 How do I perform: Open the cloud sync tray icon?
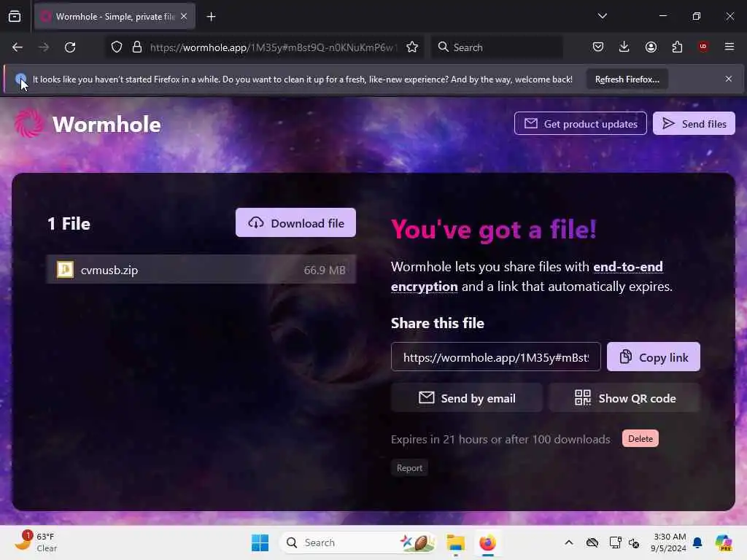[592, 542]
